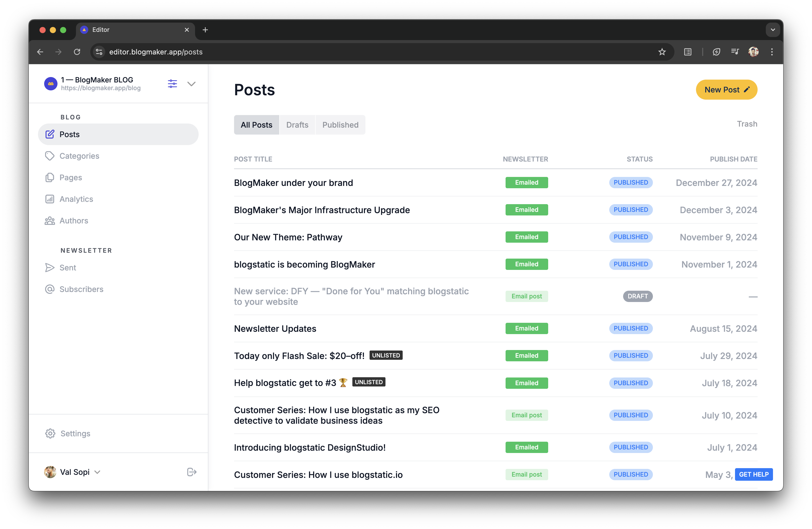Screen dimensions: 812x529
Task: Select the Categories tag icon
Action: (x=50, y=156)
